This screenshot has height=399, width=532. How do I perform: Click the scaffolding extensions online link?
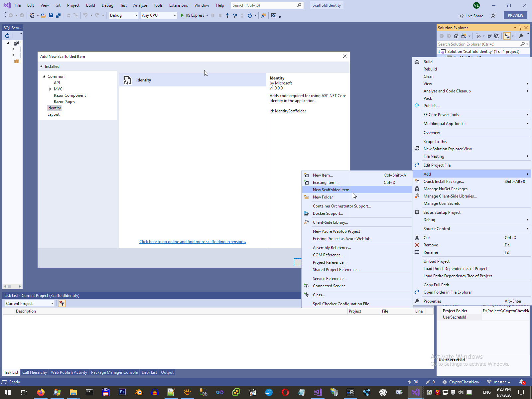tap(193, 242)
